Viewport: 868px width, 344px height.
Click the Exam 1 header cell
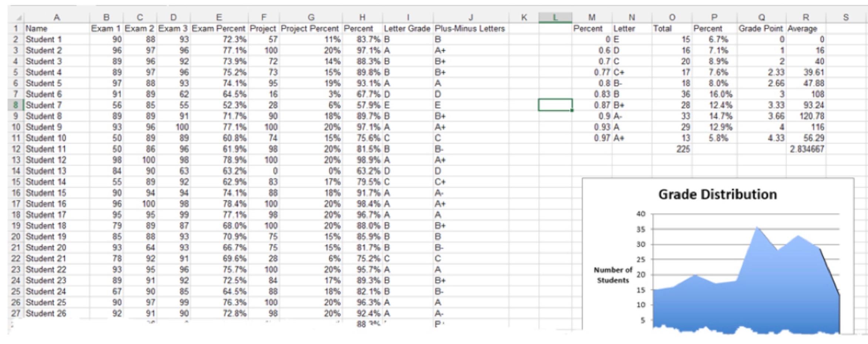(x=106, y=28)
